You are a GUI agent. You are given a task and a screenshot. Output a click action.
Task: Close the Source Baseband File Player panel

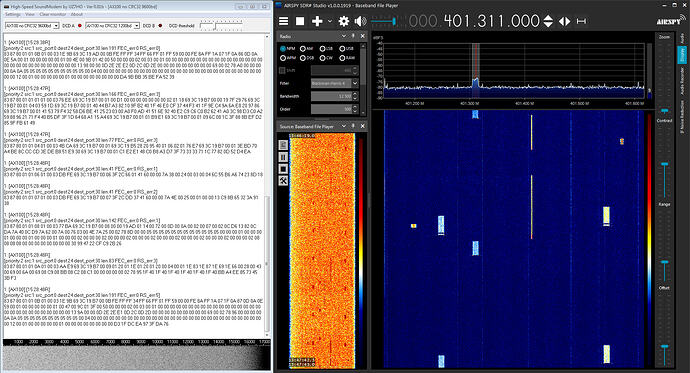coord(363,126)
